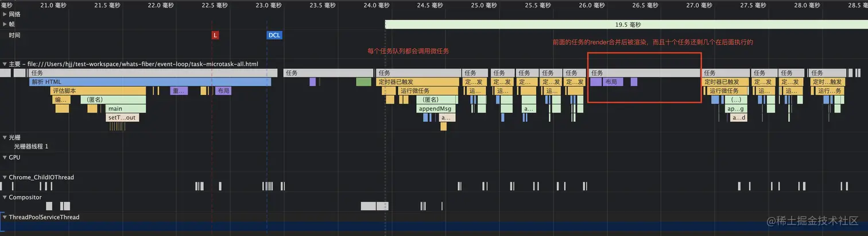Select the 解析 HTML block

150,82
